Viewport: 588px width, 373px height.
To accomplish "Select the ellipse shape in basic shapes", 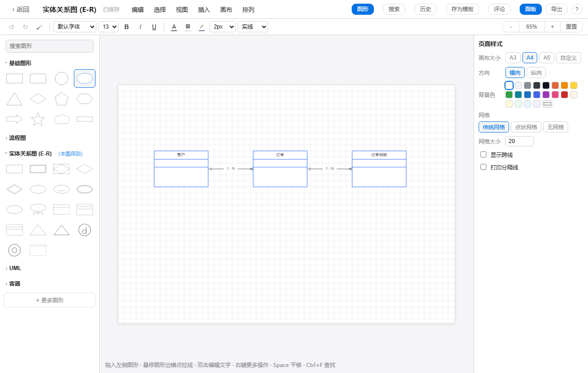I will (84, 78).
